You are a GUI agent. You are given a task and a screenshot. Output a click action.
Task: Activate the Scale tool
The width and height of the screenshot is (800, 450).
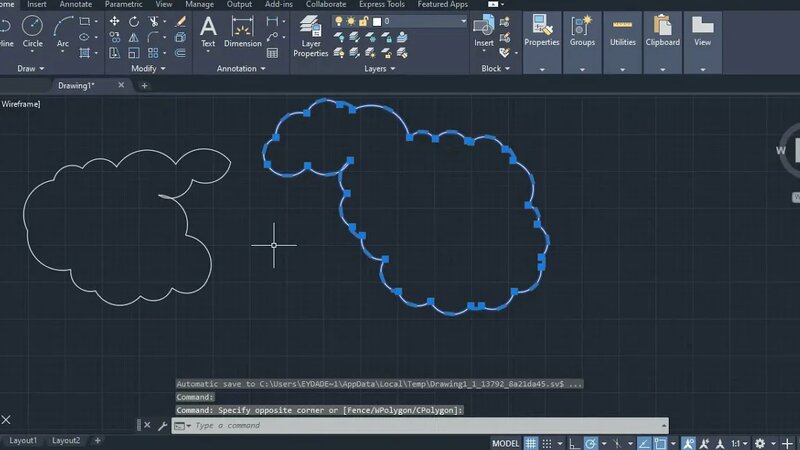[x=134, y=53]
